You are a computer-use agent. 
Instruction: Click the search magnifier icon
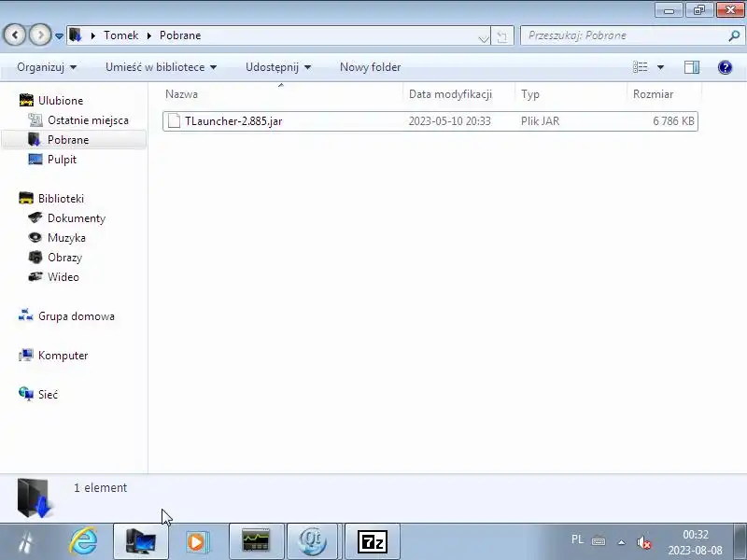pyautogui.click(x=734, y=35)
